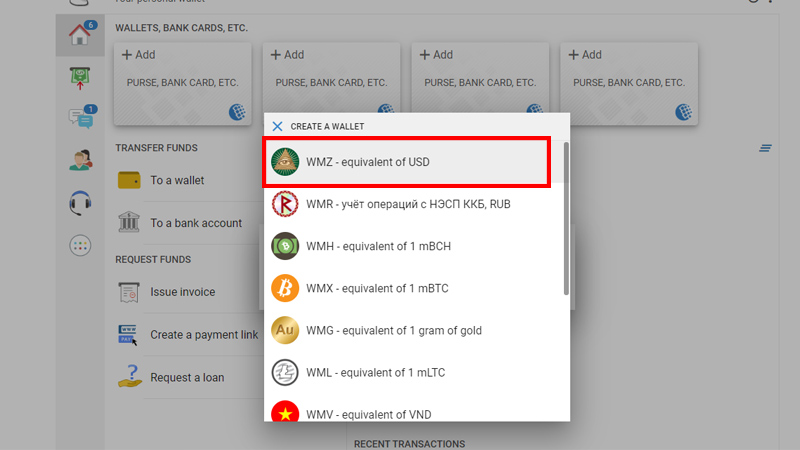Screen dimensions: 800x450
Task: Click the payment link card icon
Action: click(128, 335)
